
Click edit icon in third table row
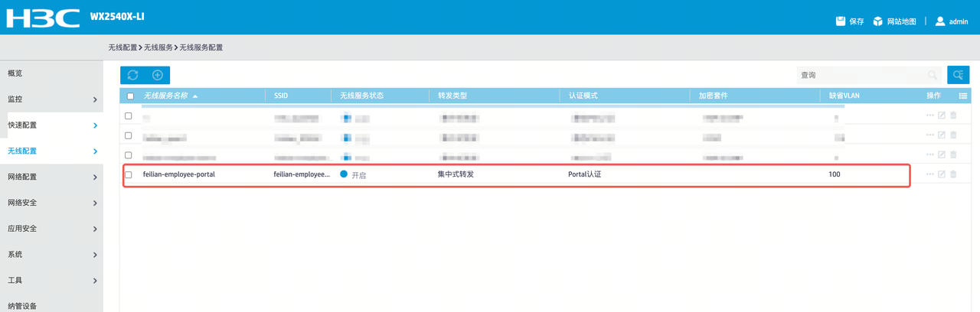click(x=942, y=154)
